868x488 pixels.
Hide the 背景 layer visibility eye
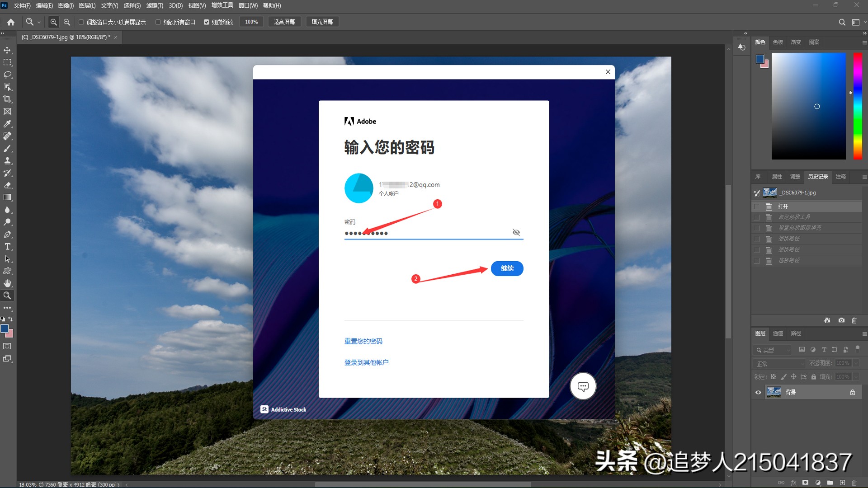coord(758,392)
